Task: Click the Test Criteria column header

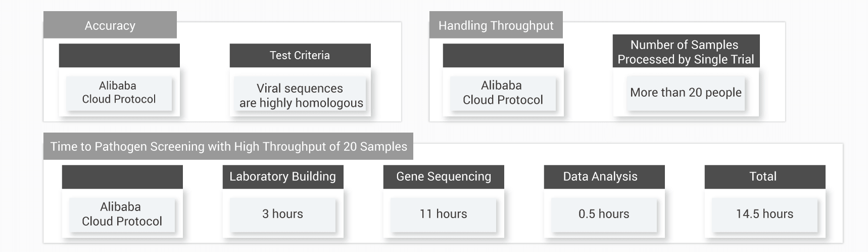Action: [300, 56]
